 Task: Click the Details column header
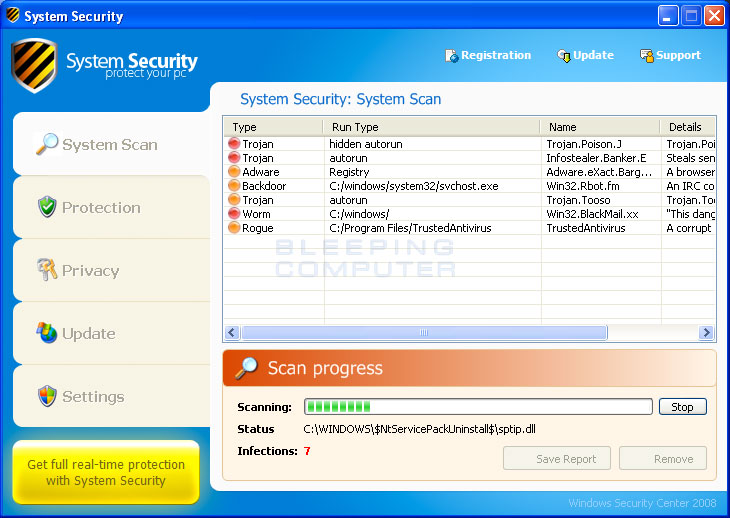click(688, 127)
